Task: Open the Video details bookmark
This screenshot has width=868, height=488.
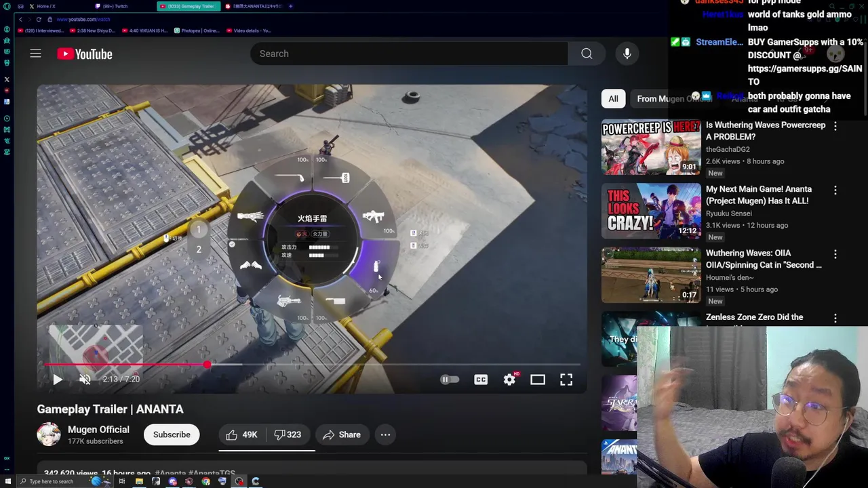Action: point(249,30)
